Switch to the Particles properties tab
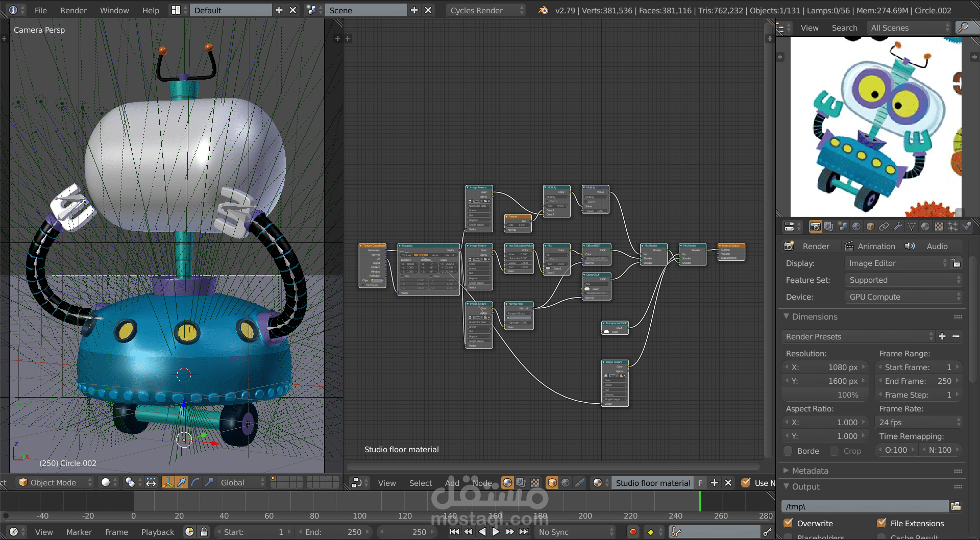 952,226
